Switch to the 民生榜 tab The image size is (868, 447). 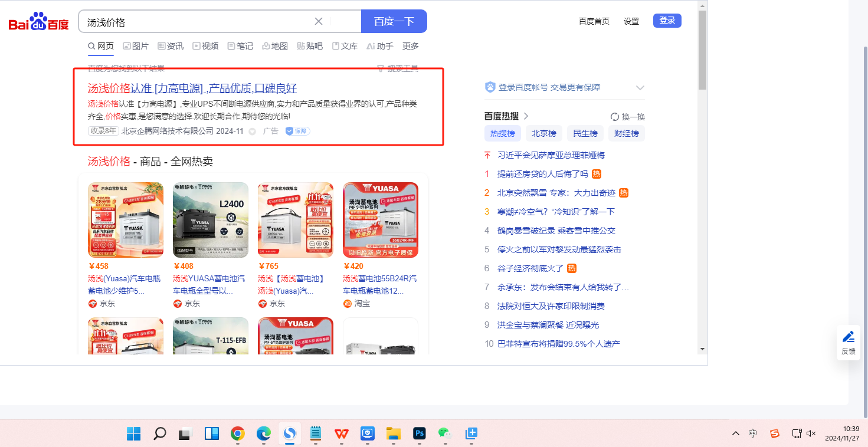[585, 133]
